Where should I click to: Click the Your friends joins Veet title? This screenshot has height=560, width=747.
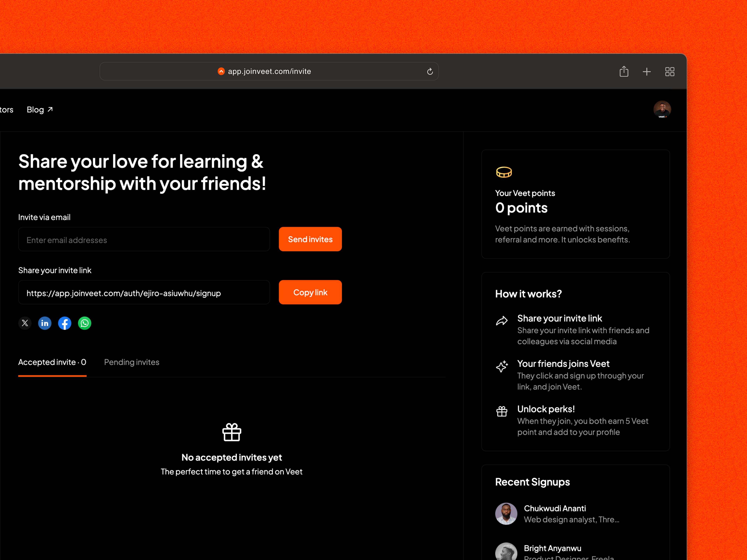563,364
